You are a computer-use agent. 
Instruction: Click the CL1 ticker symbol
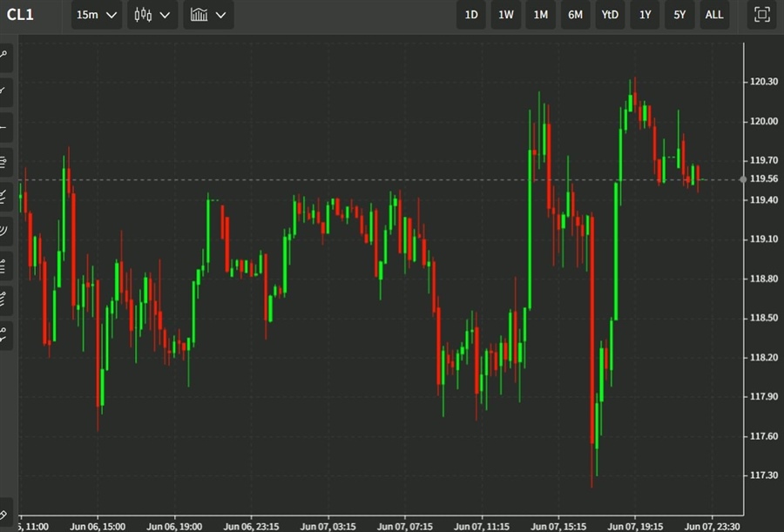point(20,15)
